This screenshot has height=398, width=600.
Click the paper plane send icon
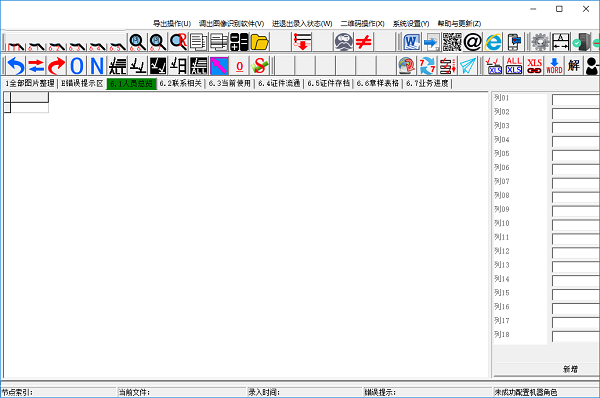[468, 66]
